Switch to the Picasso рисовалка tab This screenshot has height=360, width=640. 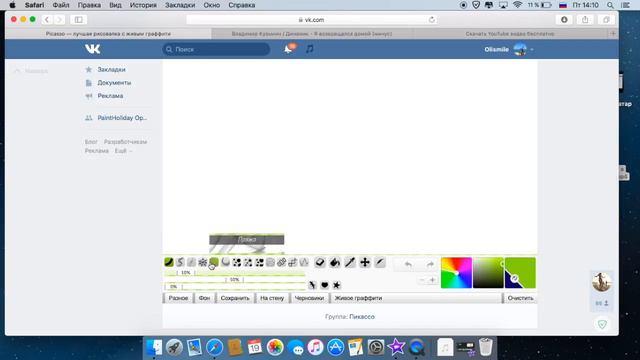pyautogui.click(x=108, y=34)
